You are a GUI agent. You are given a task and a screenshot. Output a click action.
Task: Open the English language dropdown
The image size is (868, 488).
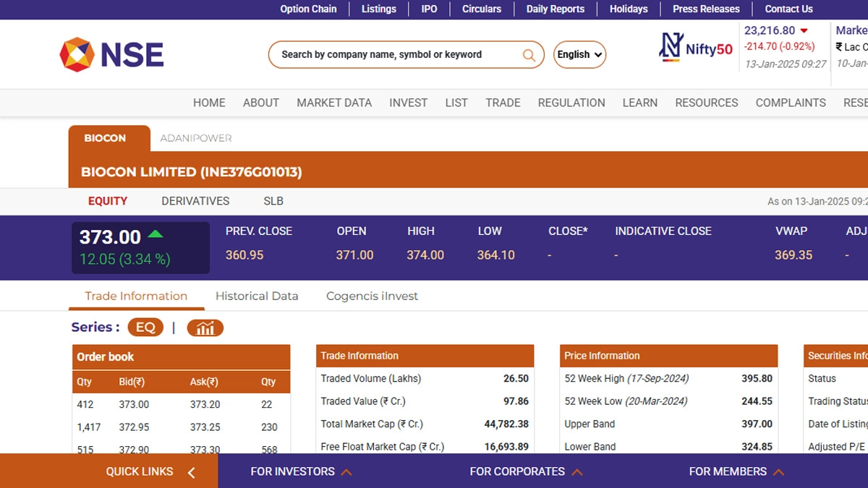pos(579,55)
